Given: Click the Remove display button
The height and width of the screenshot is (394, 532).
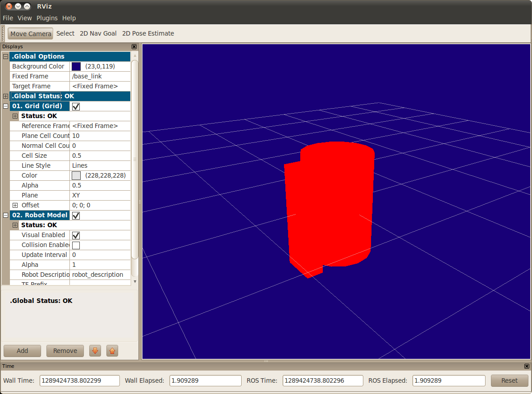Looking at the screenshot, I should 65,351.
